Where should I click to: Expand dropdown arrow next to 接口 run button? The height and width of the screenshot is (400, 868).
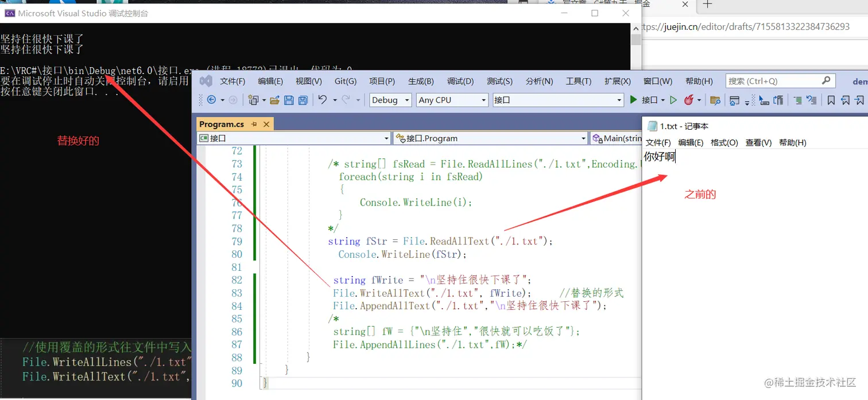[x=663, y=100]
